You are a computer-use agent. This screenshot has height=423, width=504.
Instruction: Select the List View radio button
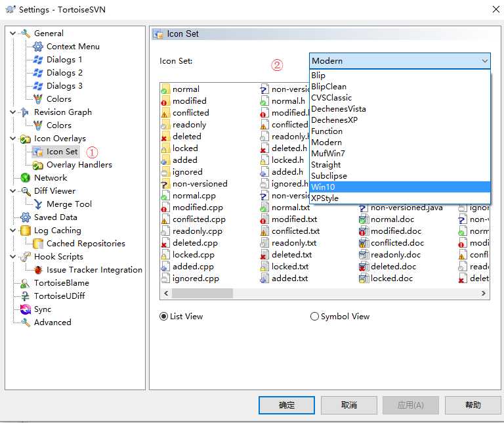(163, 317)
